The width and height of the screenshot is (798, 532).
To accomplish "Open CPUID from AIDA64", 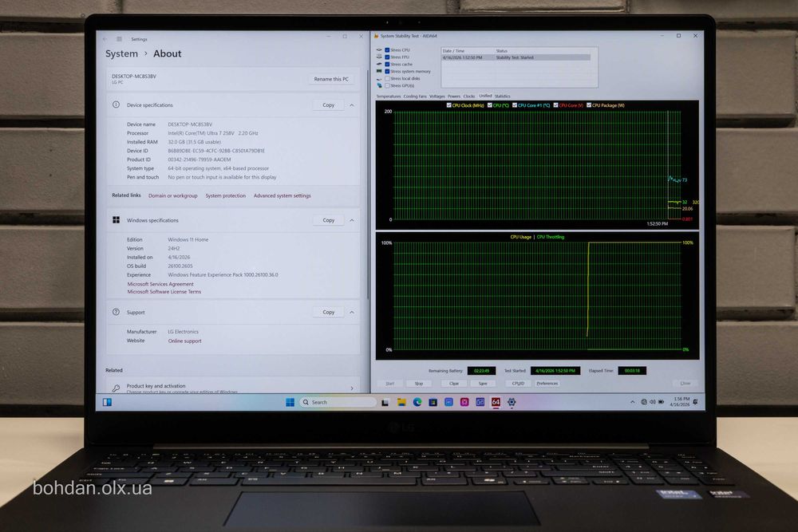I will 518,384.
